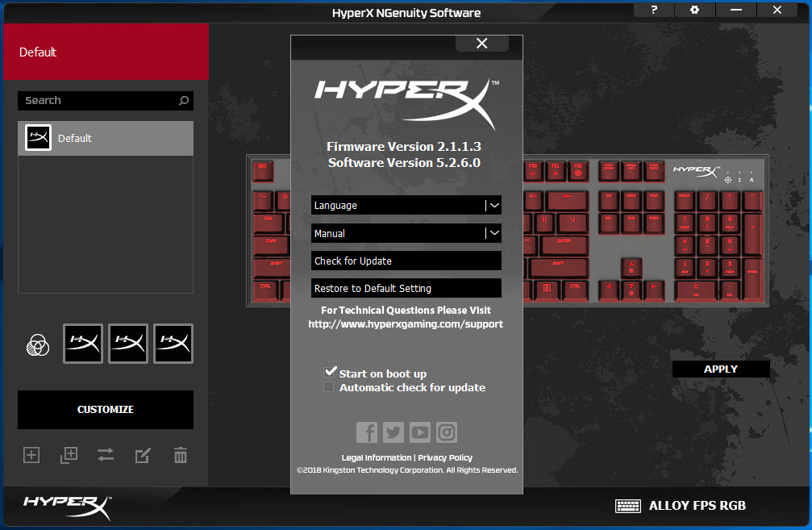Enable Start on boot up checkbox
The height and width of the screenshot is (530, 812).
[330, 372]
